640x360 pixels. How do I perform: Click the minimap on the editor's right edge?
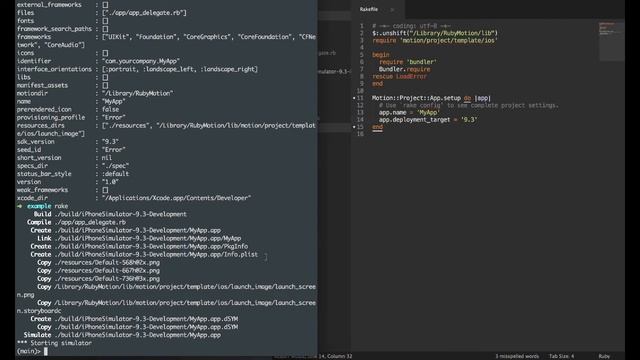611,41
